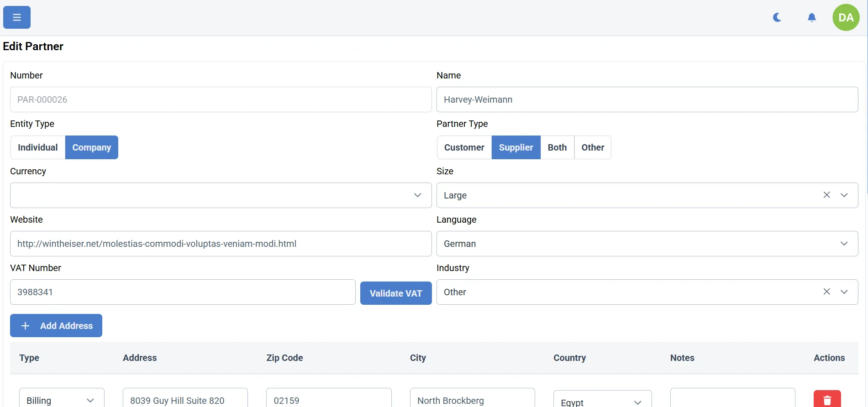The width and height of the screenshot is (868, 407).
Task: Toggle dark mode moon icon
Action: (777, 17)
